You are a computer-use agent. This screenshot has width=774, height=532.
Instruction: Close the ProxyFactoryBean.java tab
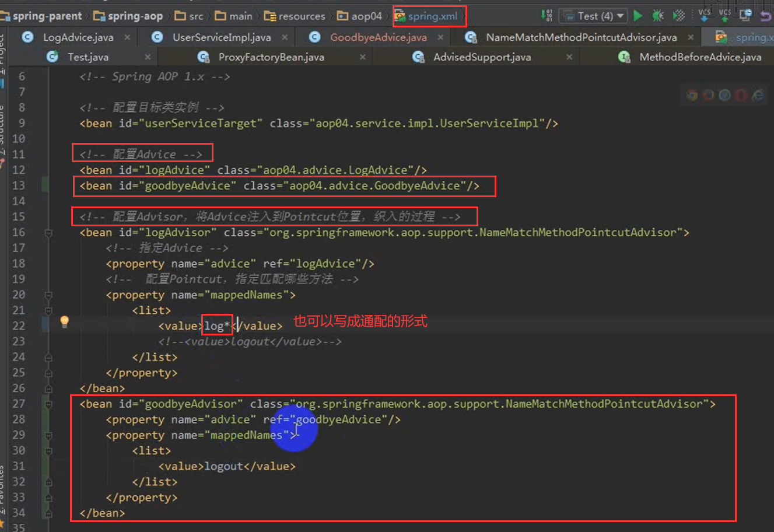pos(363,57)
